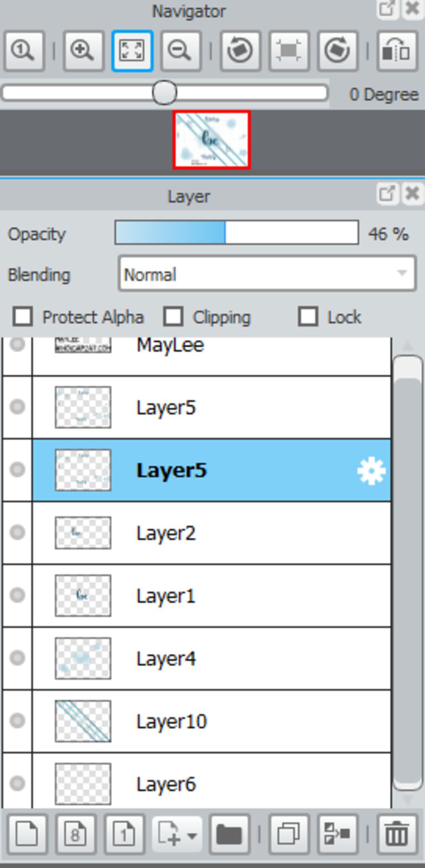Delete the layer with the trash icon
Image resolution: width=425 pixels, height=868 pixels.
tap(397, 834)
